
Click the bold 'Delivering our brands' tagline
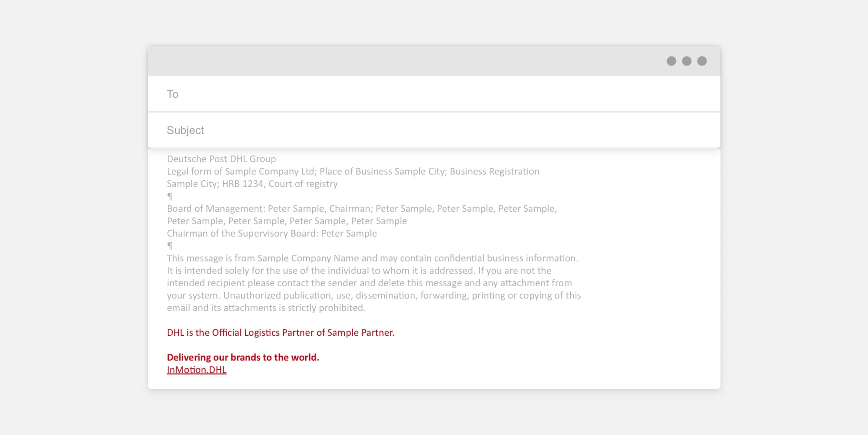243,357
